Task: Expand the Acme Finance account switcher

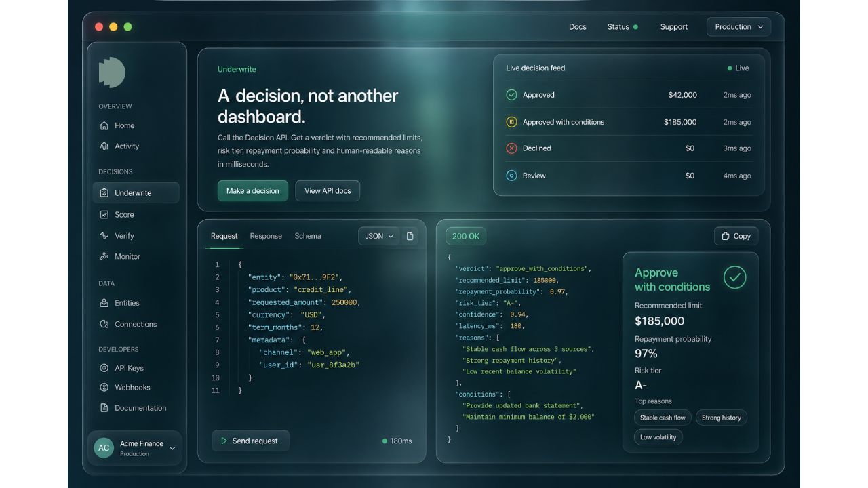Action: [172, 448]
